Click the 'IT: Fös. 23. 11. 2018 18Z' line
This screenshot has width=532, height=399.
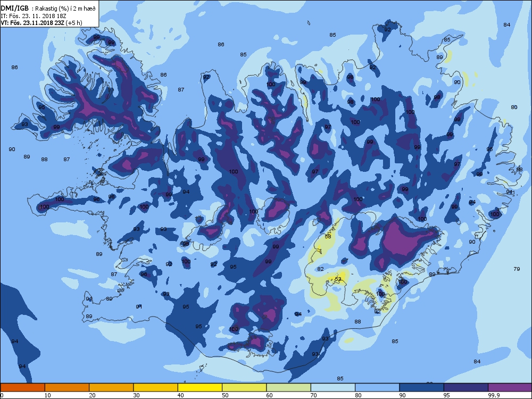tap(34, 16)
